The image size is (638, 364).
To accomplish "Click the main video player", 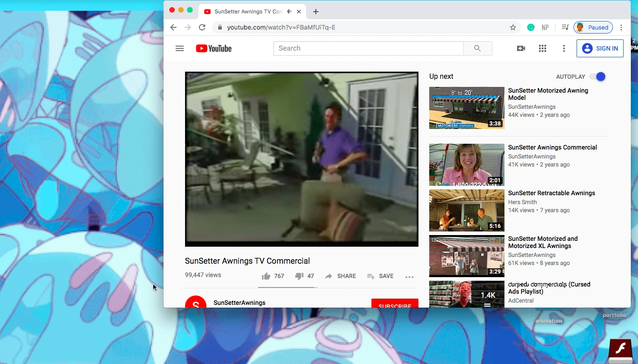I will pyautogui.click(x=302, y=159).
